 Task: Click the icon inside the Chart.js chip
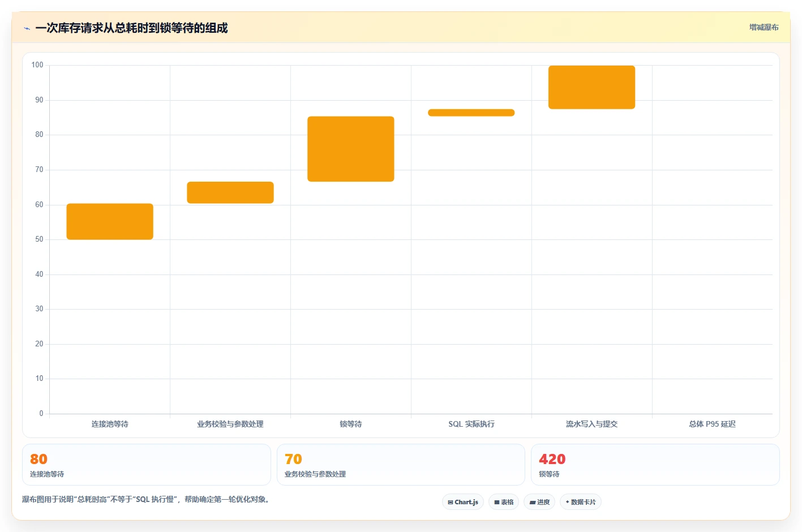(451, 503)
